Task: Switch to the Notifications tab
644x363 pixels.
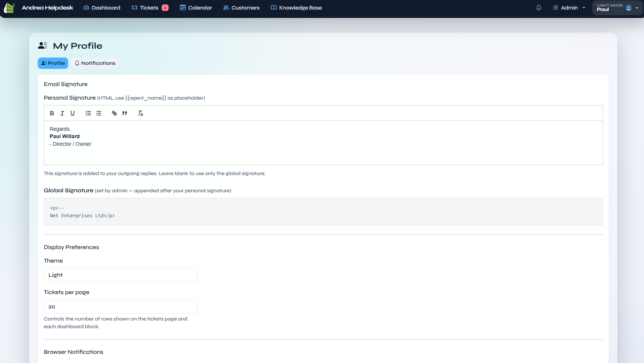Action: pyautogui.click(x=95, y=63)
